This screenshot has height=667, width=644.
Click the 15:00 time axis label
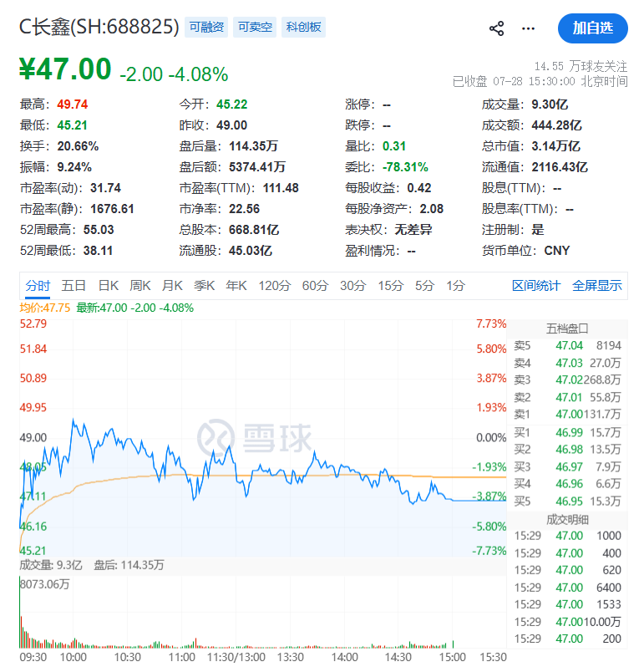[452, 657]
